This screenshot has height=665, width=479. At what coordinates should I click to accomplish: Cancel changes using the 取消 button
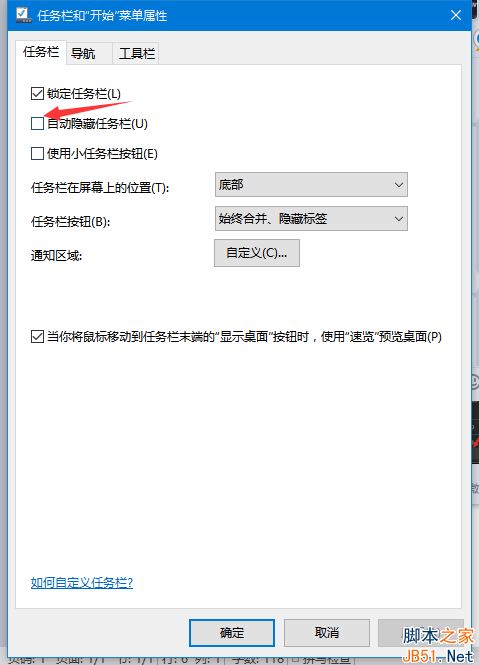tap(327, 633)
